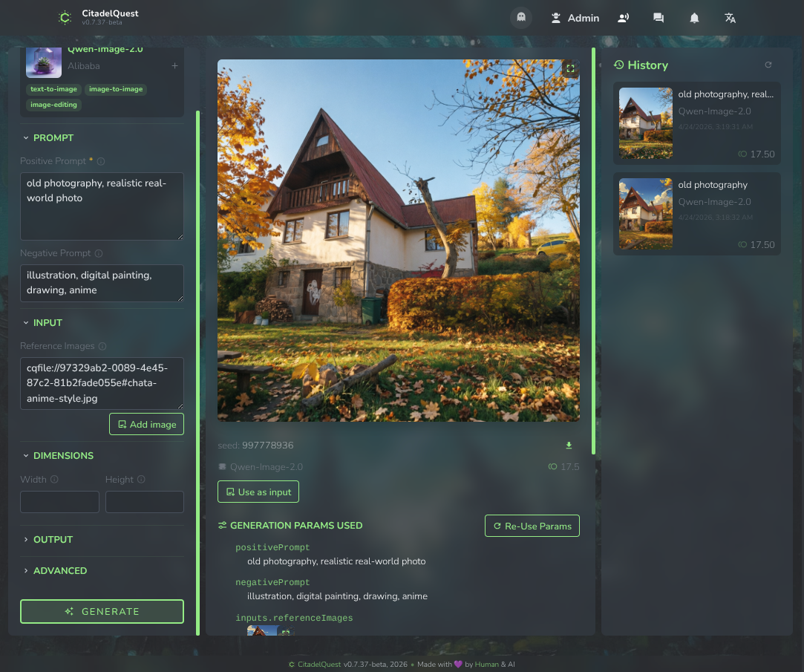The height and width of the screenshot is (672, 804).
Task: Click the Add image button
Action: tap(147, 424)
